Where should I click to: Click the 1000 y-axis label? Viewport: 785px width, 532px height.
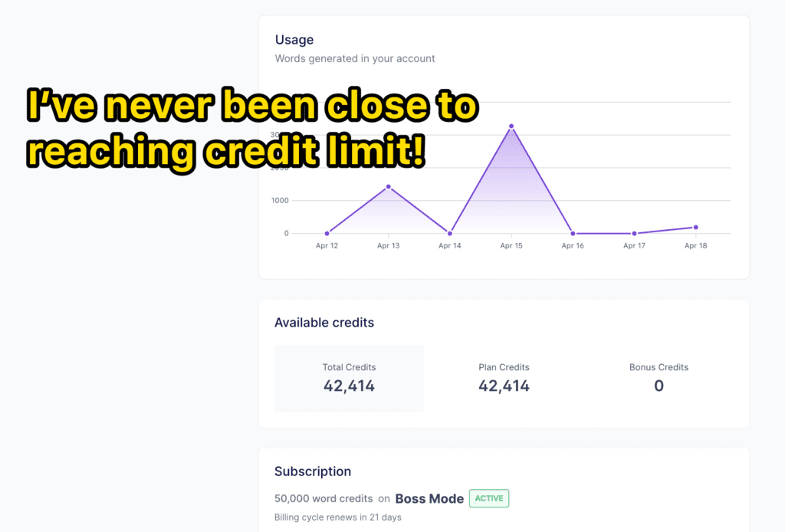[280, 200]
